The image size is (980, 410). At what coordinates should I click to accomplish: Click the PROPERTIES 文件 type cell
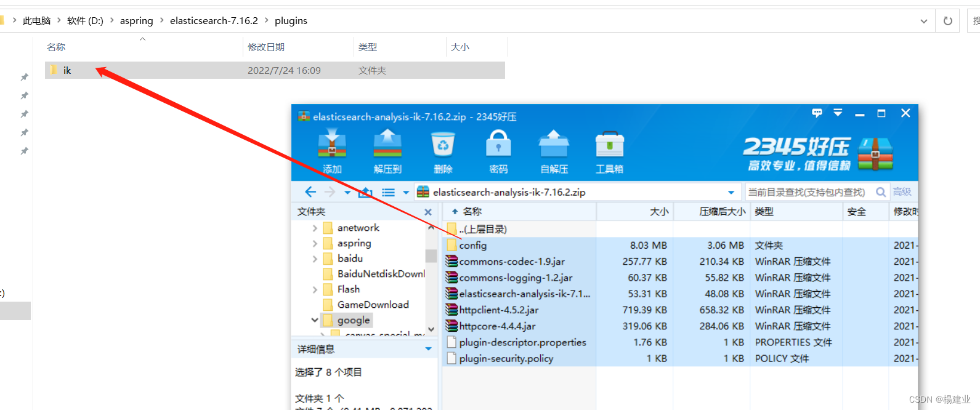tap(793, 342)
